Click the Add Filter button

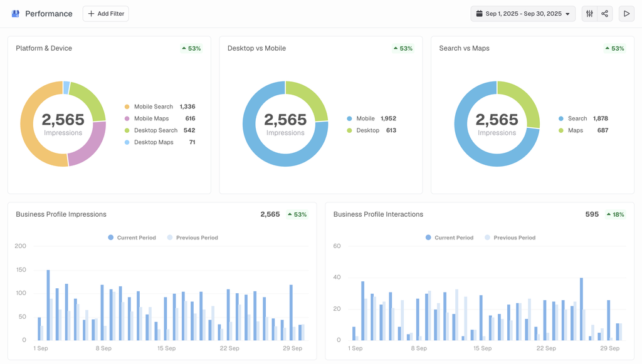coord(105,14)
